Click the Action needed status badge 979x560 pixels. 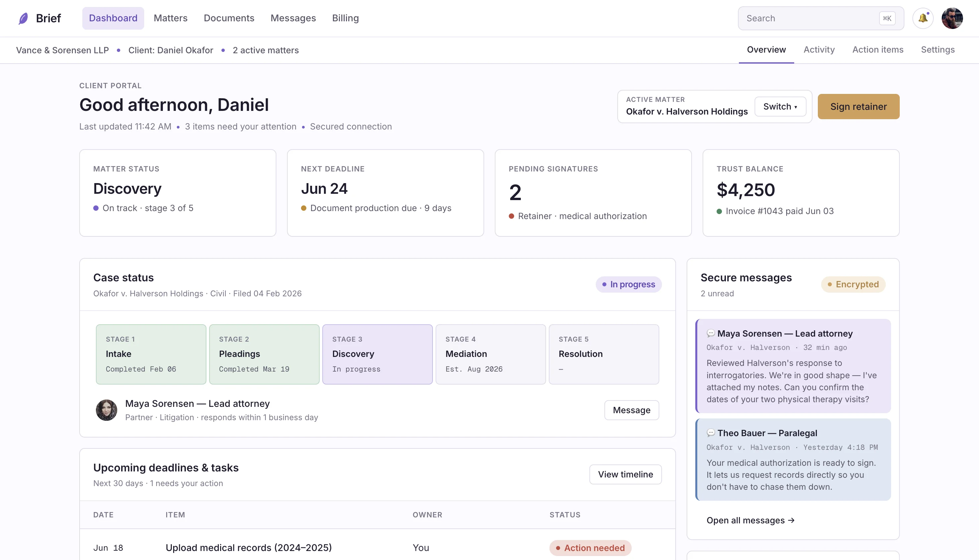click(x=590, y=548)
